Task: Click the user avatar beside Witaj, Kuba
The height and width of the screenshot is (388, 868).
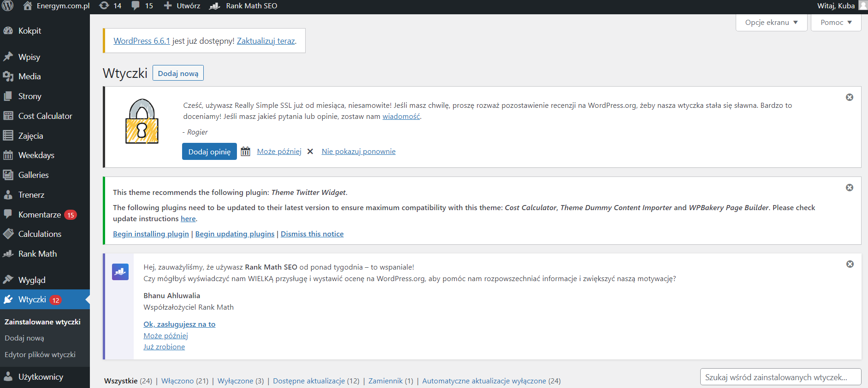Action: click(863, 6)
